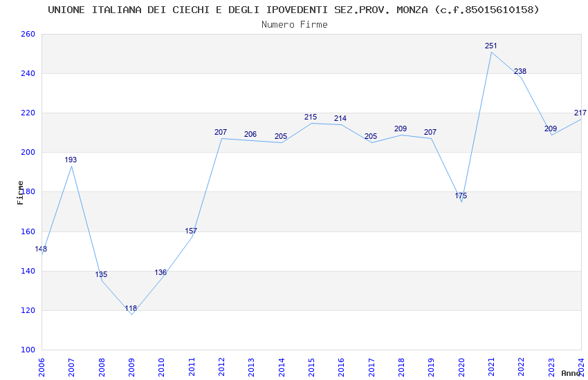This screenshot has height=380, width=588.
Task: Click the data label 118 for 2009
Action: 131,309
